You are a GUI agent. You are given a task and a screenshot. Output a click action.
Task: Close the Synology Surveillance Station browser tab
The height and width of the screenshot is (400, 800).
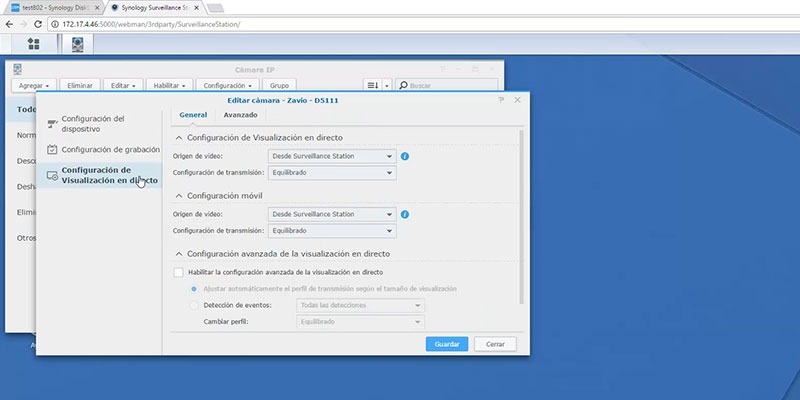(x=197, y=8)
